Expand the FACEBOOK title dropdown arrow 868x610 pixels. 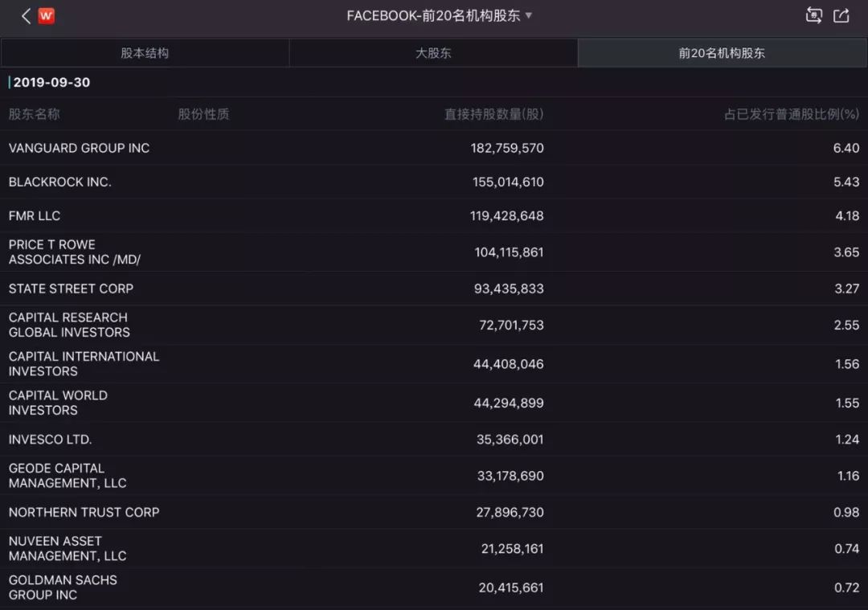(x=529, y=15)
